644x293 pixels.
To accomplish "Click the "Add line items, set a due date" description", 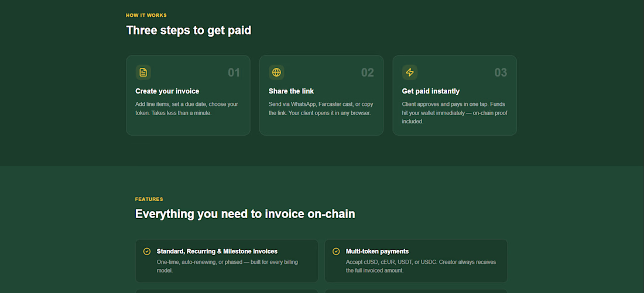I will click(x=187, y=108).
